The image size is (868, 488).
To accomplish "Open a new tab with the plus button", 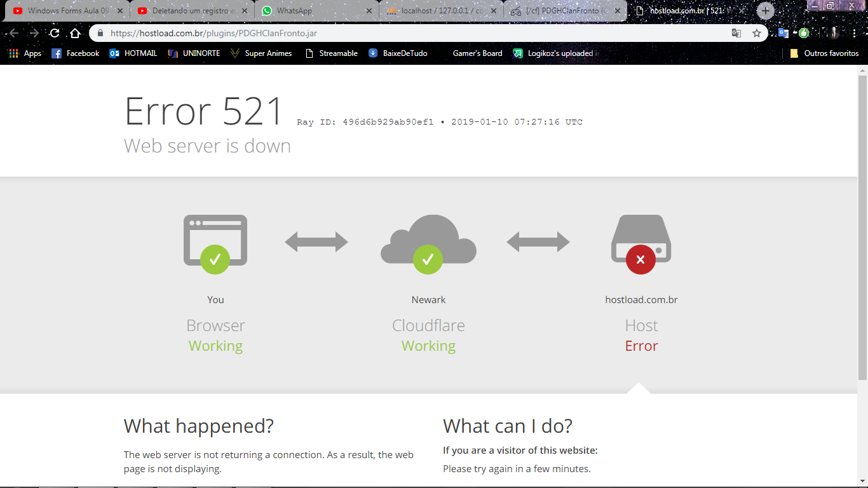I will click(x=766, y=11).
